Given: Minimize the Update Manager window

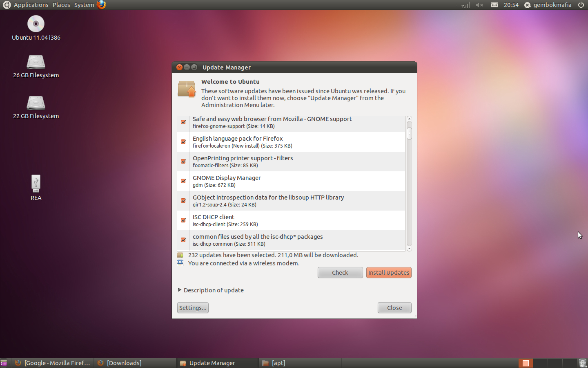Looking at the screenshot, I should [x=187, y=67].
